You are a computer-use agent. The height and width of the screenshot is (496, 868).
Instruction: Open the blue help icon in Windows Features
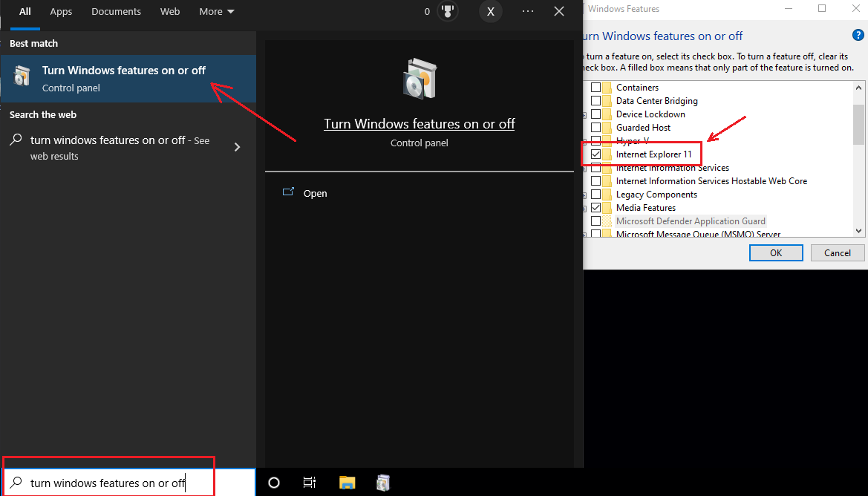point(858,36)
